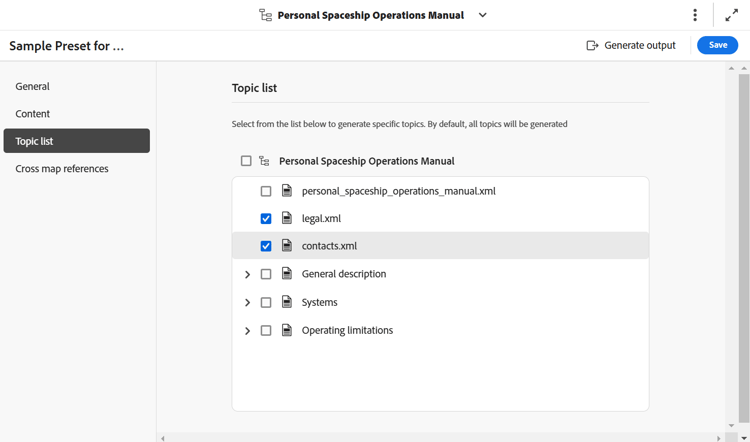Uncheck the legal.xml checkbox
The width and height of the screenshot is (750, 442).
click(x=266, y=218)
